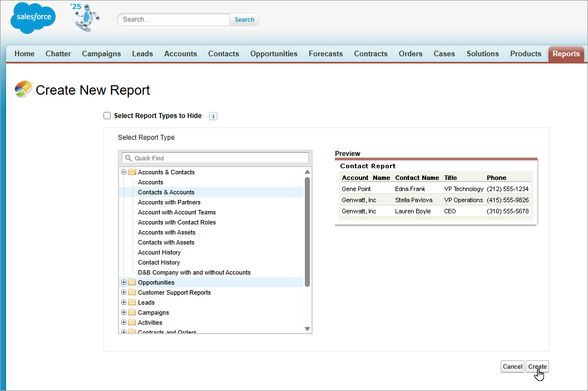Image resolution: width=588 pixels, height=391 pixels.
Task: Click the Create button
Action: 537,366
